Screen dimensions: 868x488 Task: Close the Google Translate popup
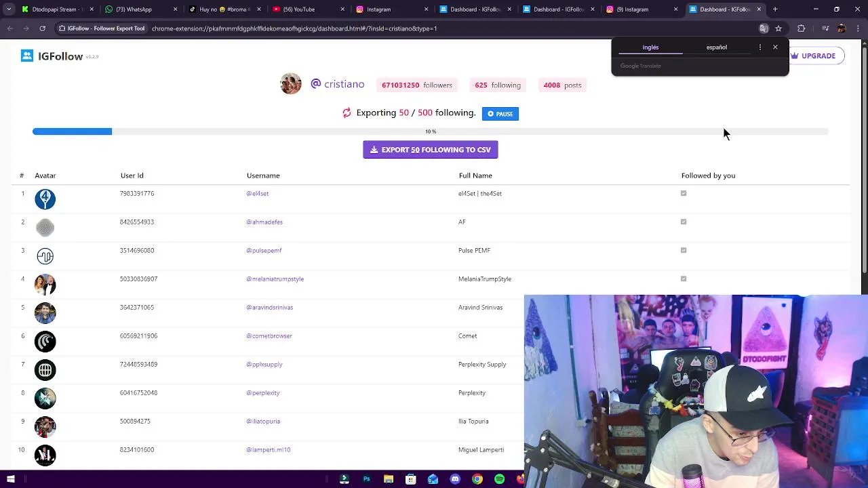coord(775,47)
